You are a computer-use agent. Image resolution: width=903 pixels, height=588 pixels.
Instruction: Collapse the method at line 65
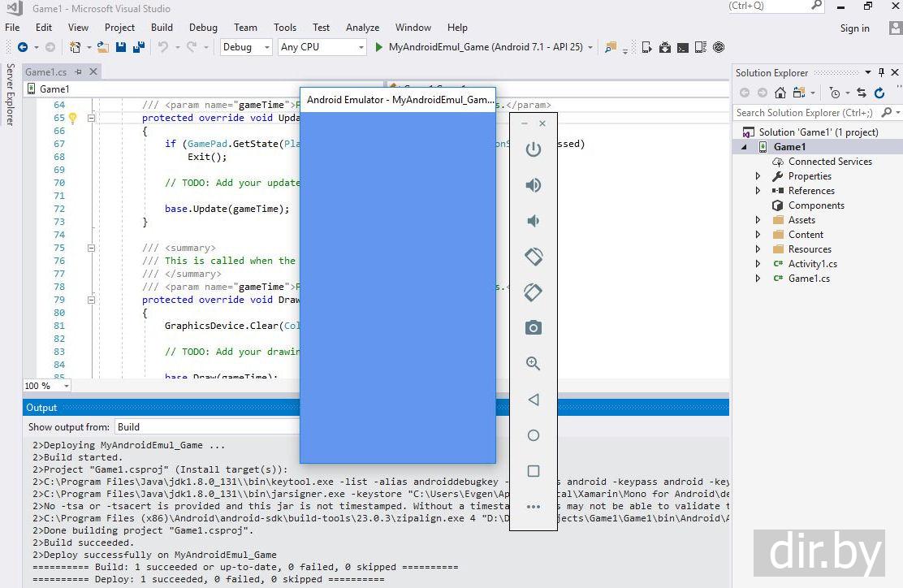tap(91, 118)
